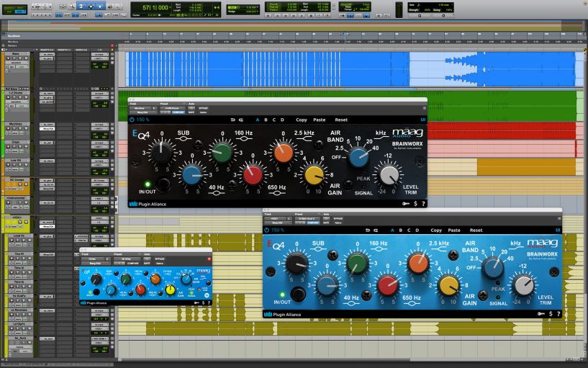Viewport: 588px width, 368px height.
Task: Toggle Bypass in small EQ4 window header
Action: tap(160, 259)
